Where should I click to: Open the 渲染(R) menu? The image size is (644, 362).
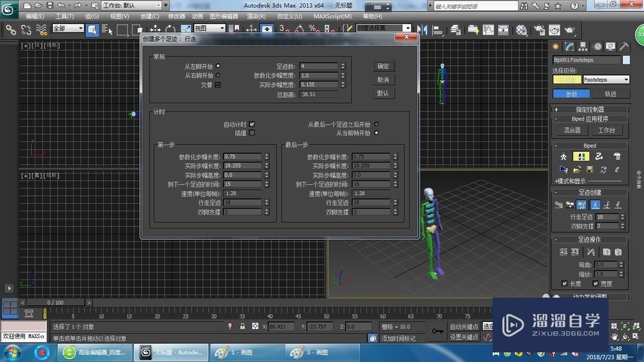(256, 17)
